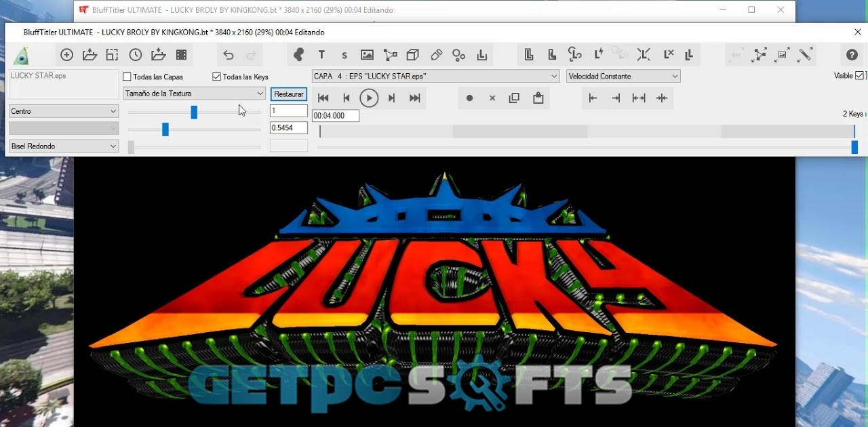
Task: Click the copy key overlapping squares icon
Action: 514,98
